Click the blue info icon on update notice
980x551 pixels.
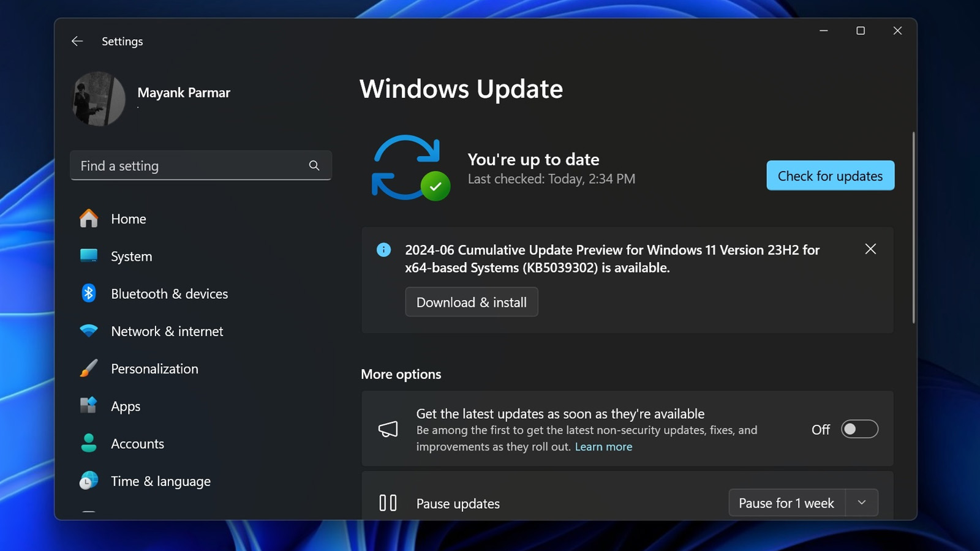tap(383, 250)
